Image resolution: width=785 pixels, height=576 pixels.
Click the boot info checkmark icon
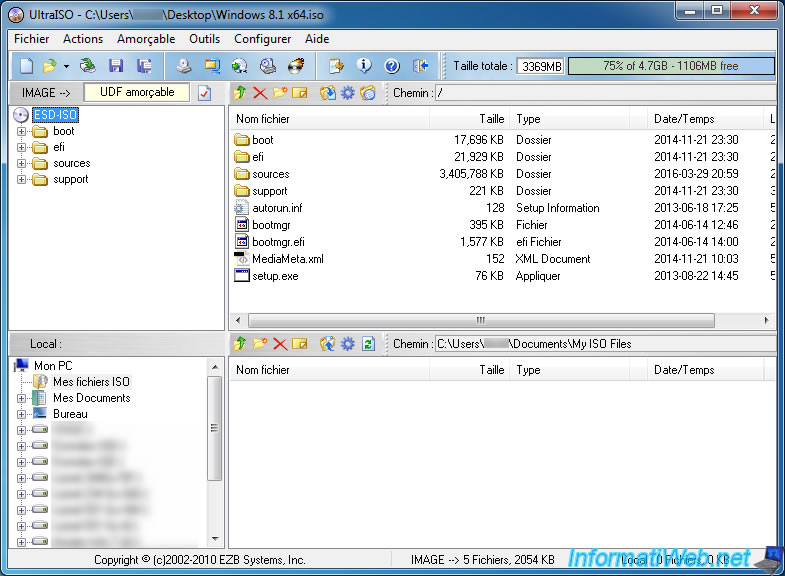click(204, 93)
